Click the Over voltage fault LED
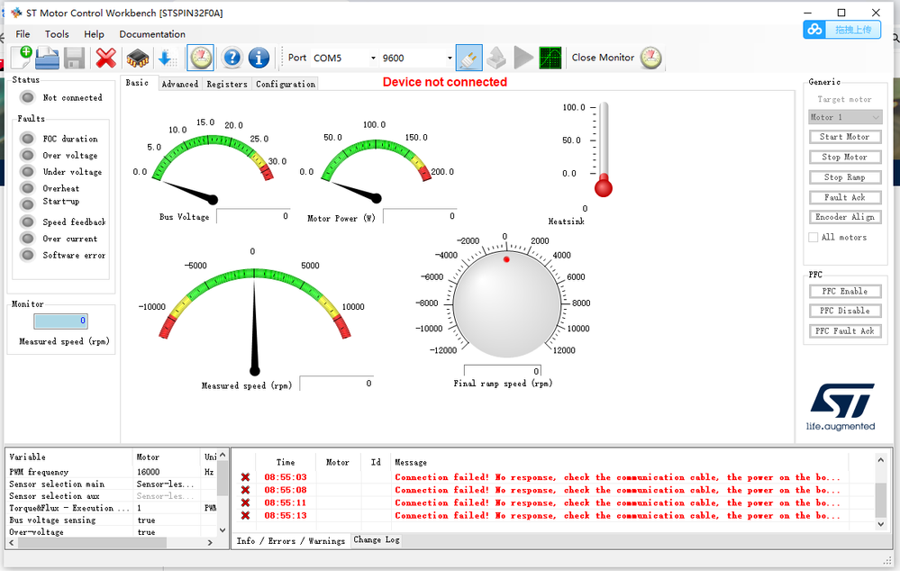Image resolution: width=900 pixels, height=588 pixels. coord(28,156)
